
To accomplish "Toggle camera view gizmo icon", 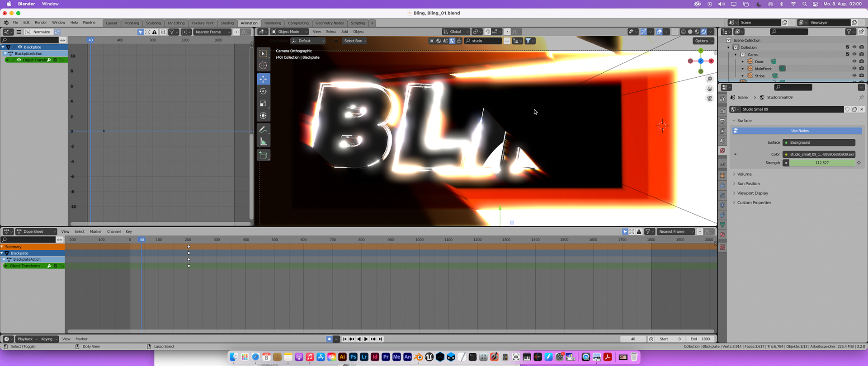I will 710,99.
